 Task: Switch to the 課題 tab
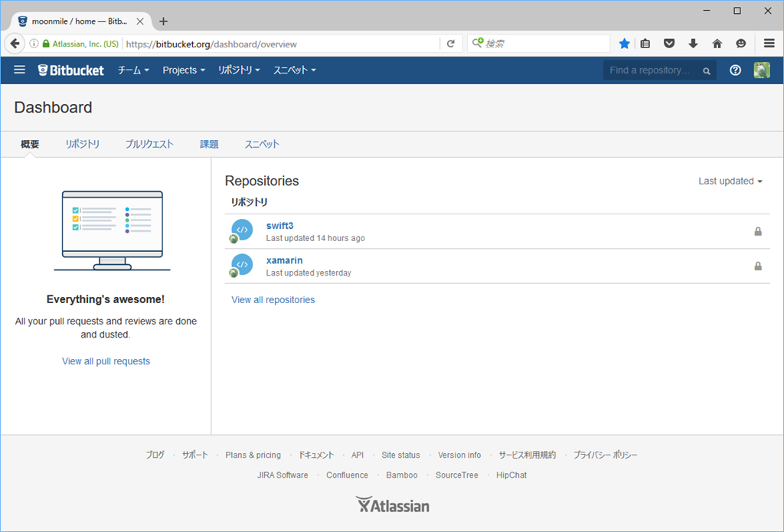[x=209, y=144]
